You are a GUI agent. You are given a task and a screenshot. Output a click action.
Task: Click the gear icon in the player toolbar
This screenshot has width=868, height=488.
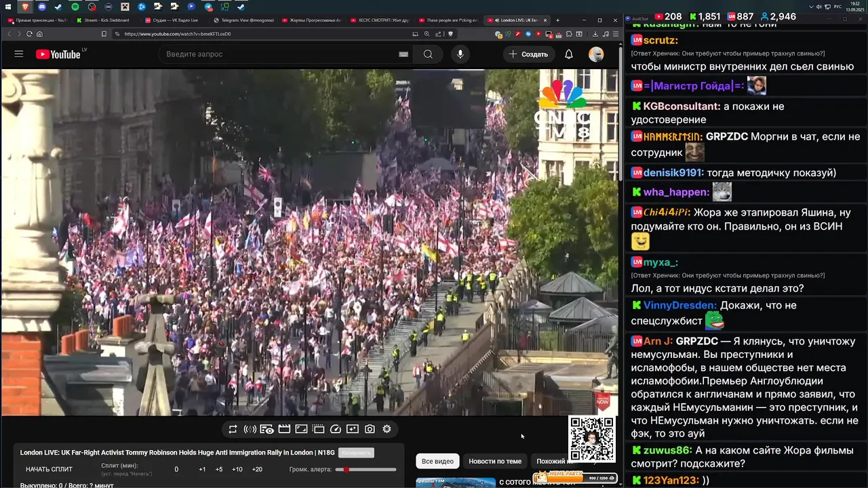pyautogui.click(x=387, y=429)
